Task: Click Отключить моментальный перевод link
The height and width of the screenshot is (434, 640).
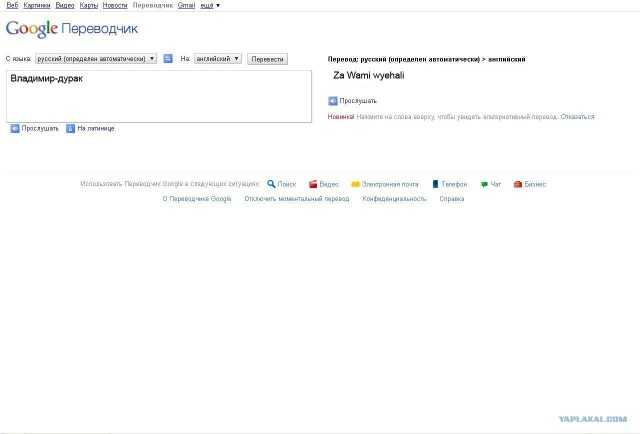Action: tap(297, 199)
